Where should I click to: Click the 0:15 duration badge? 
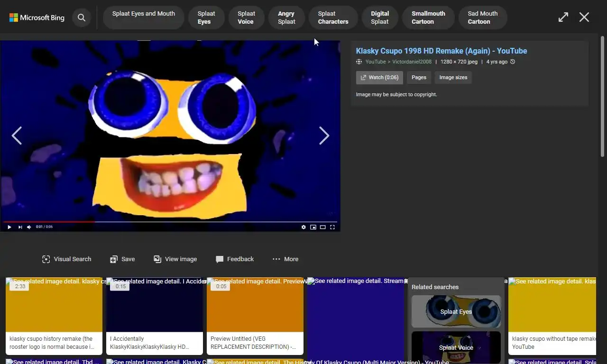click(x=120, y=286)
